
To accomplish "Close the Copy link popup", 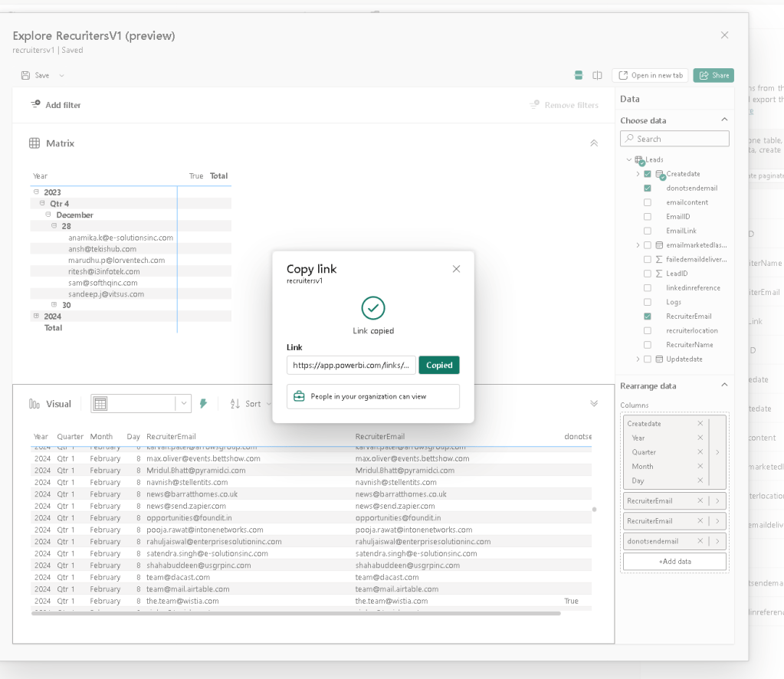I will [456, 269].
